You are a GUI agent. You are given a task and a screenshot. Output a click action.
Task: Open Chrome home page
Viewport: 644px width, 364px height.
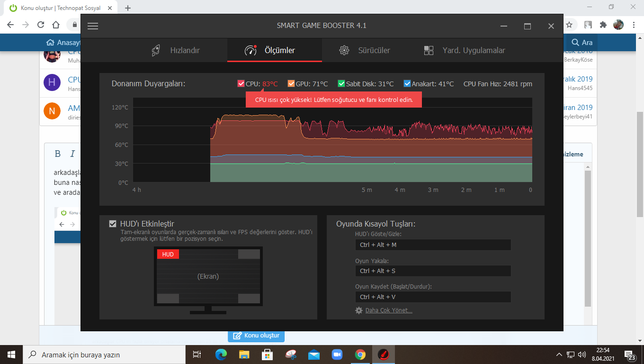(x=56, y=25)
